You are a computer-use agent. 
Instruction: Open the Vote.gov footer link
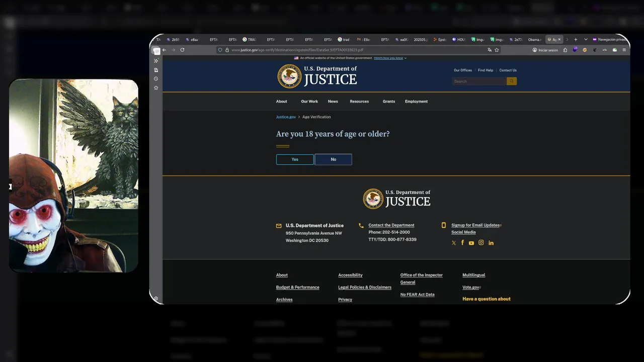point(471,288)
